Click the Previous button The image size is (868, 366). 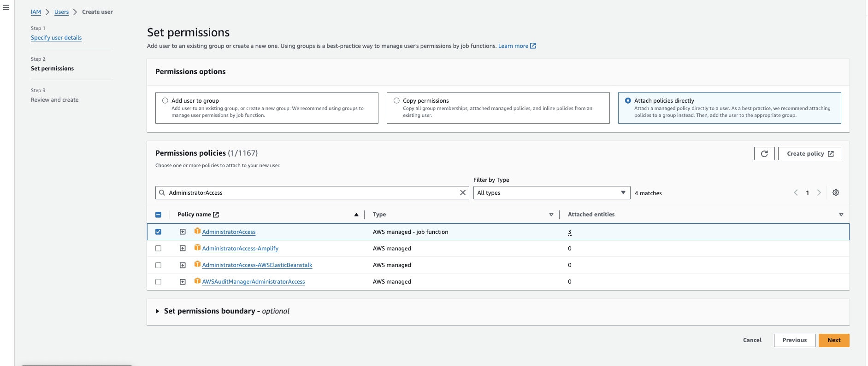[x=795, y=340]
